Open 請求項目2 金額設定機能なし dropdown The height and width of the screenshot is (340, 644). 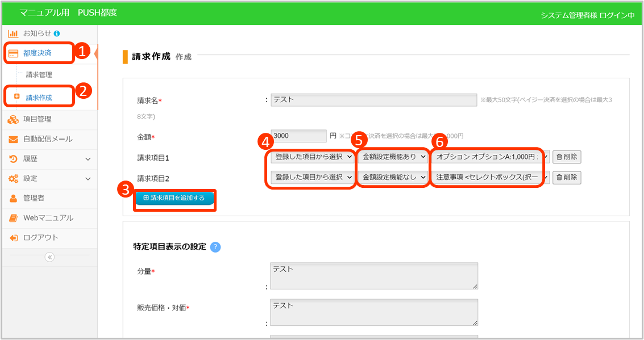tap(394, 178)
